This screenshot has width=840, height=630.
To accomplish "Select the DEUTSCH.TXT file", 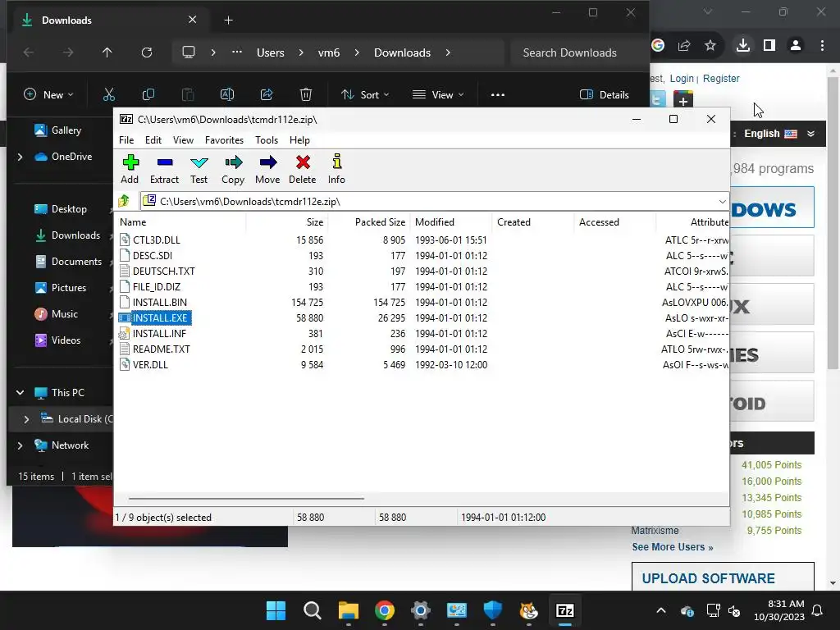I will (163, 271).
